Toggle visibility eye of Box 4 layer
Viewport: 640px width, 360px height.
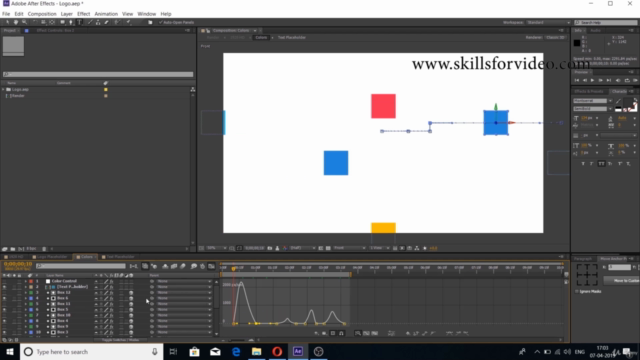(4, 321)
